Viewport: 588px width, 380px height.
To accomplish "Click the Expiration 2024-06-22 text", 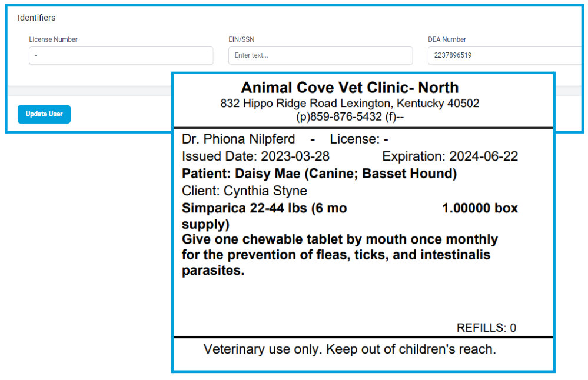I will pos(450,156).
